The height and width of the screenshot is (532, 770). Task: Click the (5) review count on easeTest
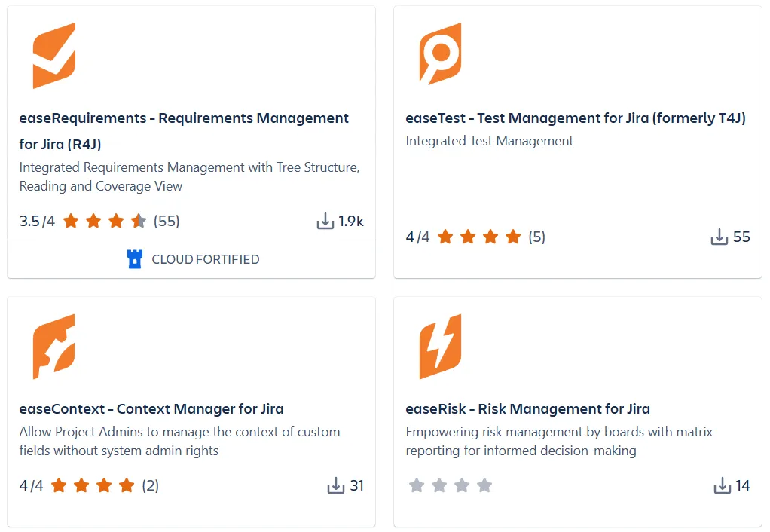pos(536,237)
